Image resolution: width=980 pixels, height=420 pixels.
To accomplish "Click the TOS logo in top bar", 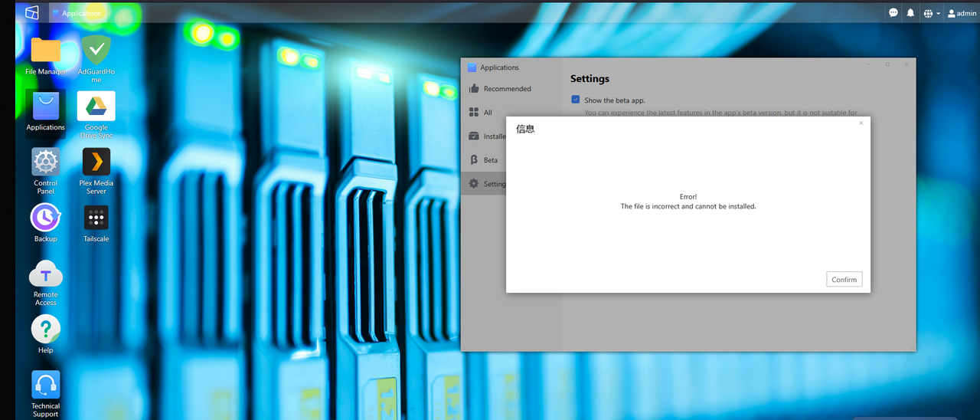I will click(31, 12).
